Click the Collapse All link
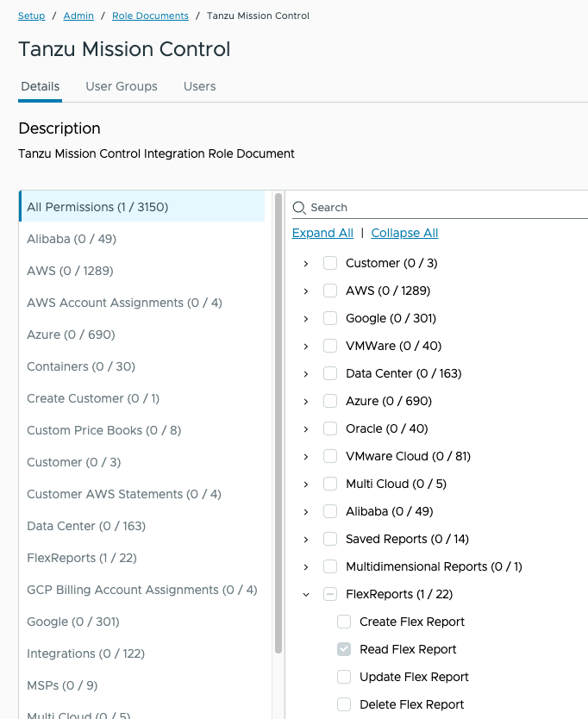Viewport: 588px width, 719px height. (x=404, y=233)
